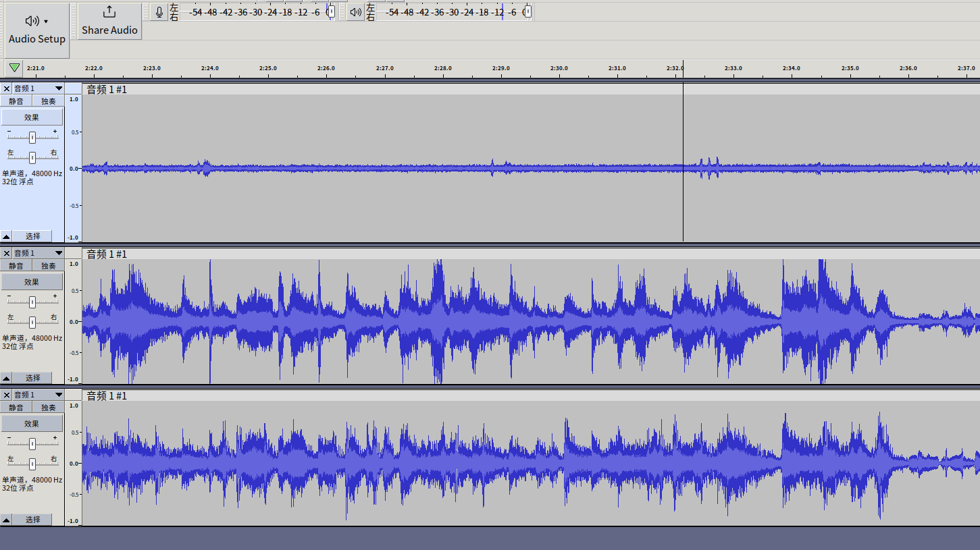Collapse the third track with up arrow
The height and width of the screenshot is (550, 980).
tap(6, 520)
